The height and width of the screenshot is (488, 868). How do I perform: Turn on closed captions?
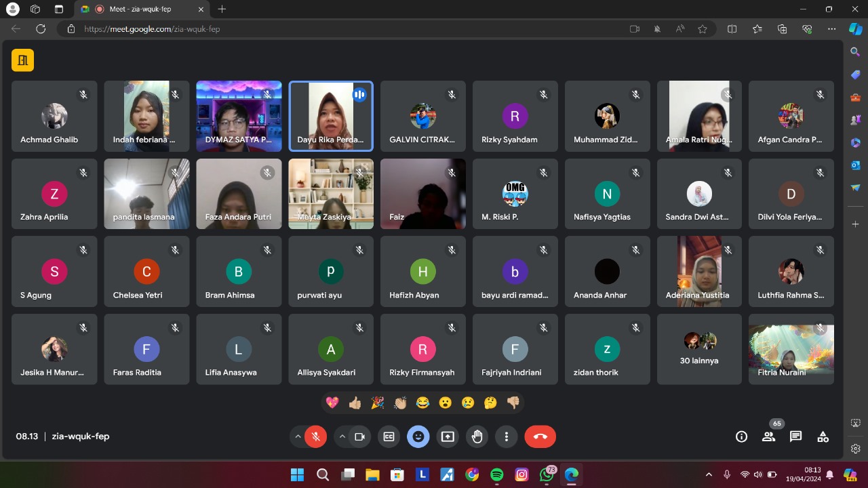[x=389, y=437]
